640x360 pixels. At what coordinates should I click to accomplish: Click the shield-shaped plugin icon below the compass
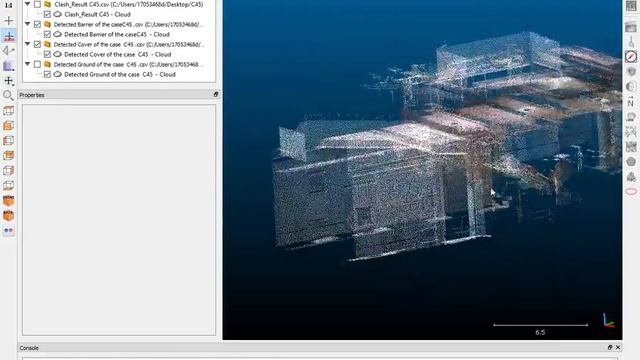click(631, 71)
